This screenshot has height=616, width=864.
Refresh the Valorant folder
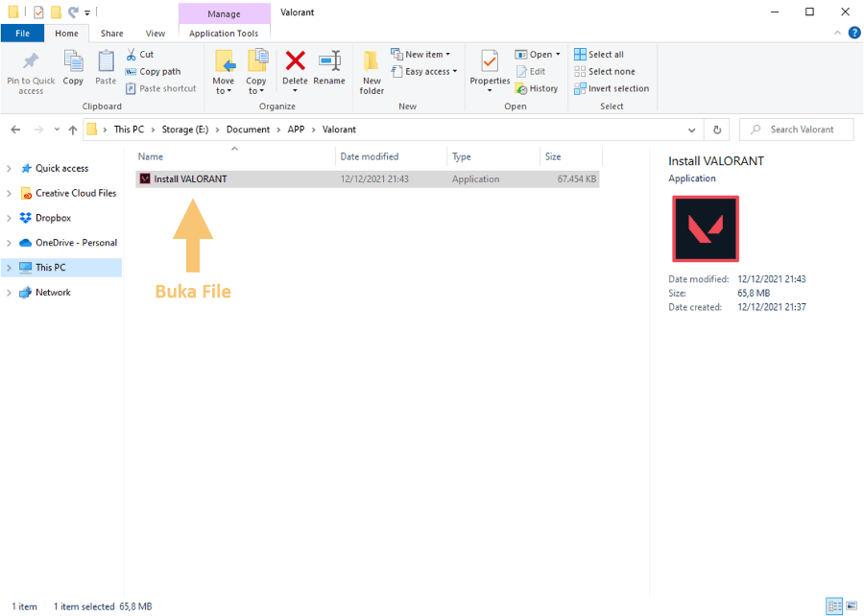pyautogui.click(x=717, y=130)
